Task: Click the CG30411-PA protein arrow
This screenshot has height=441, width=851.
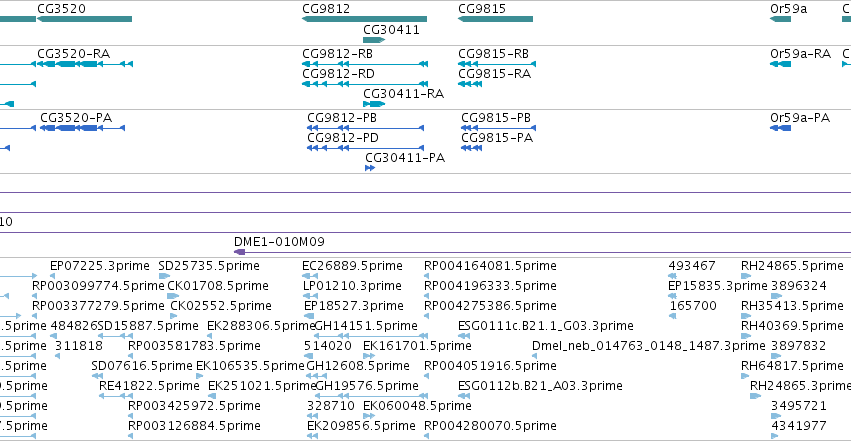Action: (x=370, y=168)
